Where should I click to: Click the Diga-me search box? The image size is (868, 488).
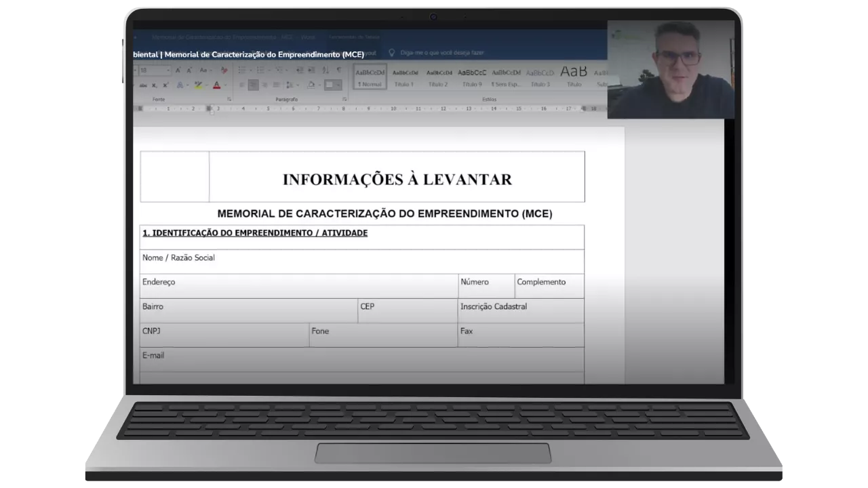441,52
